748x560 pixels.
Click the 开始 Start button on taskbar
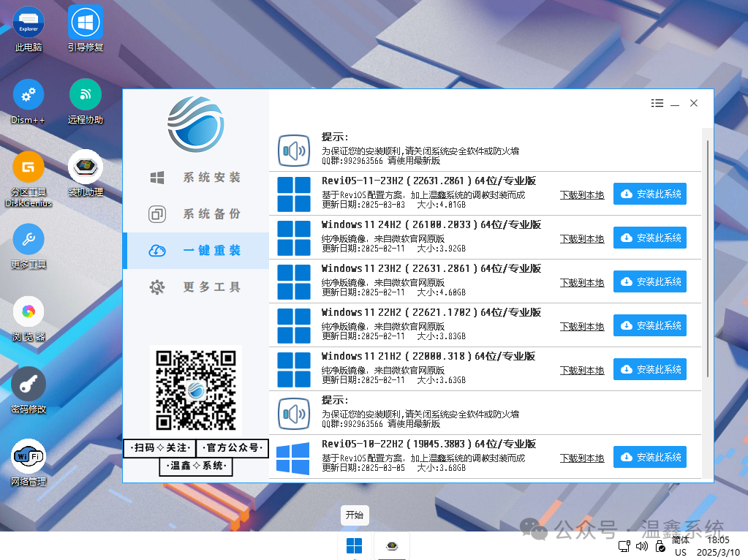click(x=354, y=515)
